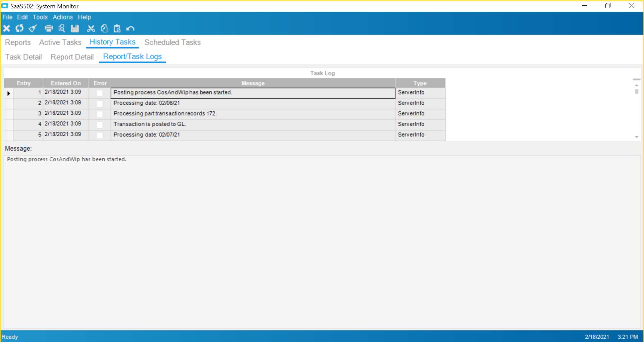Click the ServerInfo type cell for entry 2
The image size is (644, 342).
tap(420, 104)
